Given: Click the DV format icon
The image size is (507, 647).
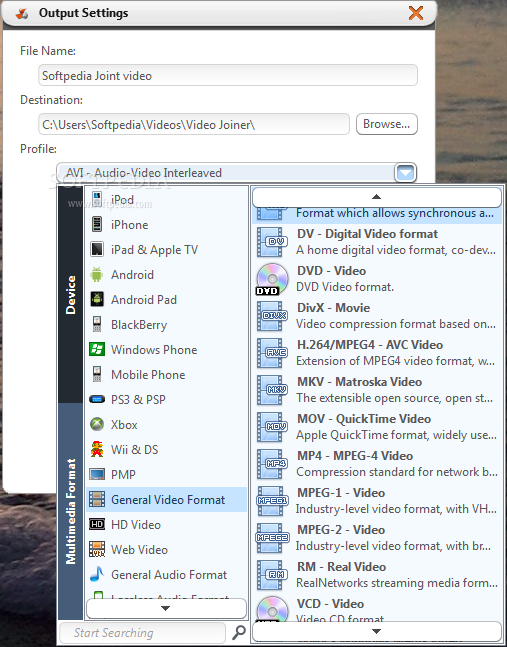Looking at the screenshot, I should pos(272,241).
